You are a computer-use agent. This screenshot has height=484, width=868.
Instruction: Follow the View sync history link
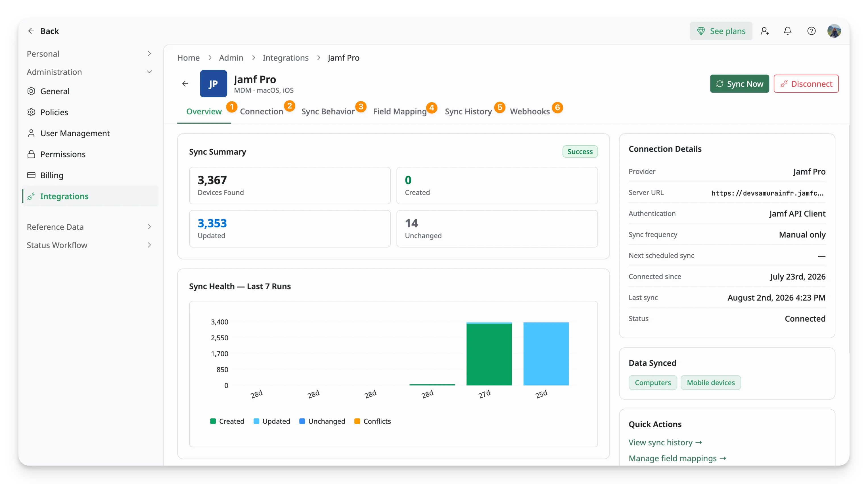(665, 442)
